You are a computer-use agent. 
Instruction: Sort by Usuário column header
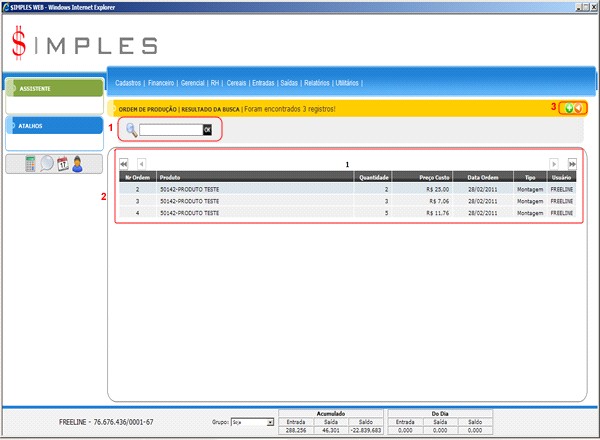coord(561,178)
